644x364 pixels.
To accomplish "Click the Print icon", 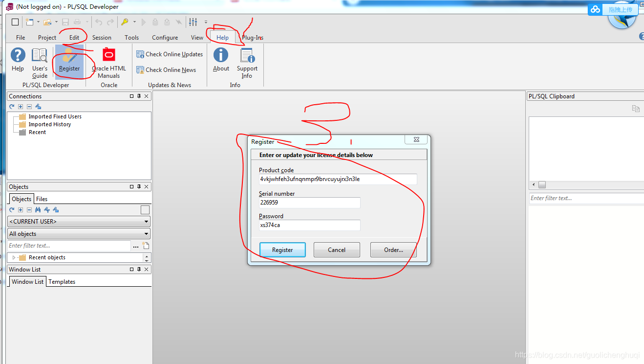I will pyautogui.click(x=77, y=22).
